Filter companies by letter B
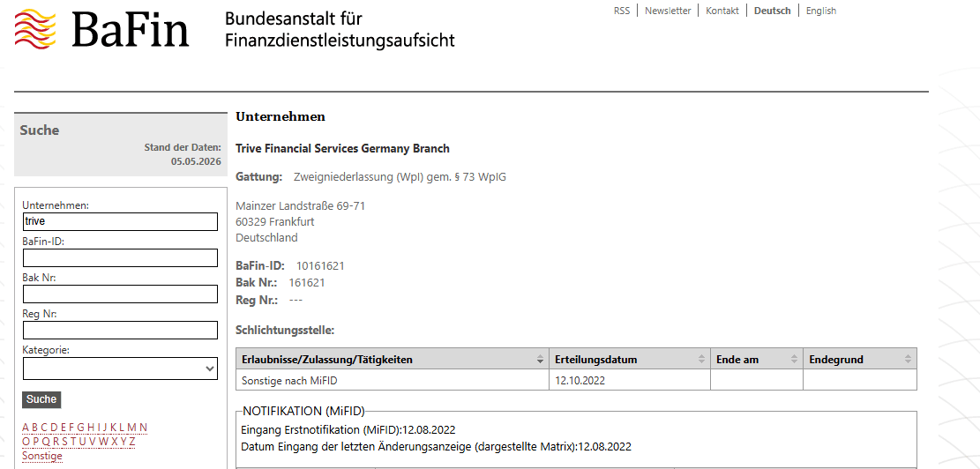Screen dimensions: 980x469 pos(35,428)
